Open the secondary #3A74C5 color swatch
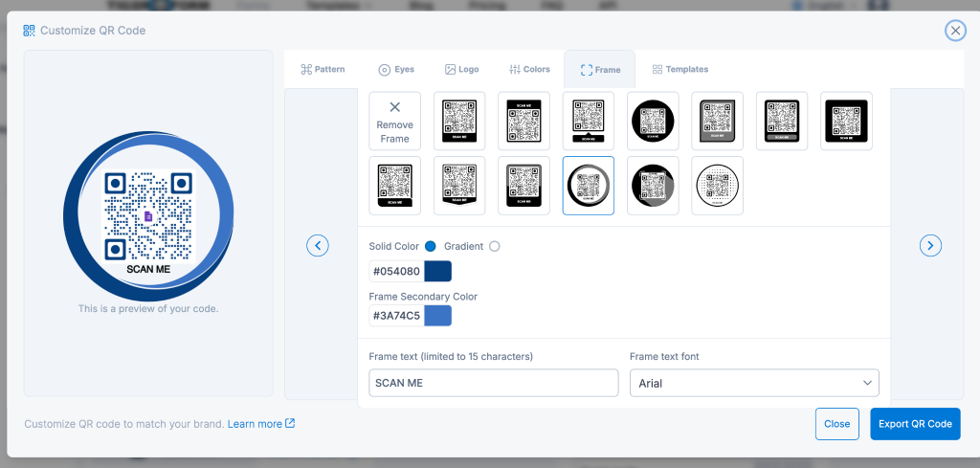Viewport: 980px width, 468px height. pos(437,316)
